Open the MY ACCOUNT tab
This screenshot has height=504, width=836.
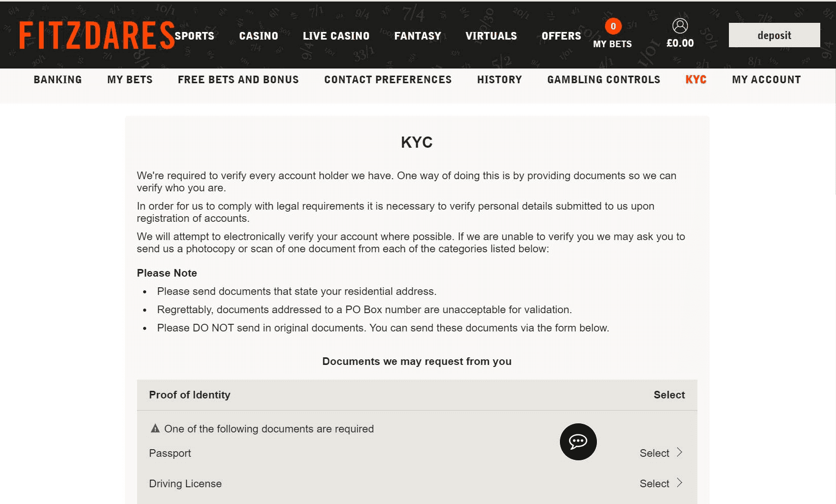coord(766,79)
